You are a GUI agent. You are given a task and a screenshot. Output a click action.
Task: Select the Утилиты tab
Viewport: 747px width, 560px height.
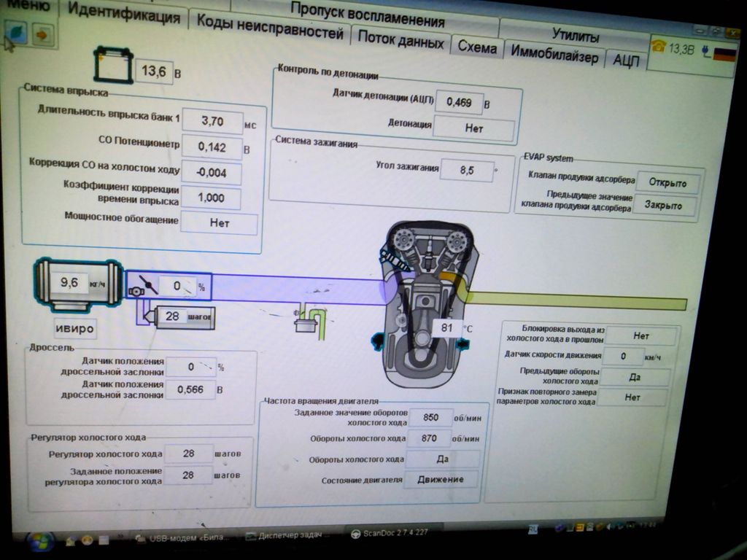tap(575, 36)
